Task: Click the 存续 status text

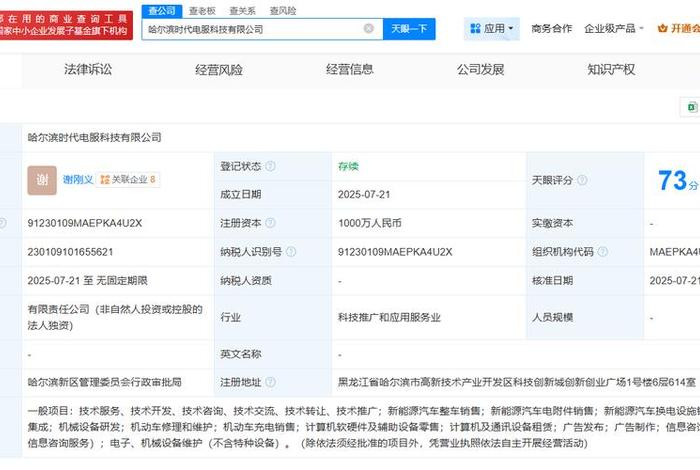Action: coord(348,166)
